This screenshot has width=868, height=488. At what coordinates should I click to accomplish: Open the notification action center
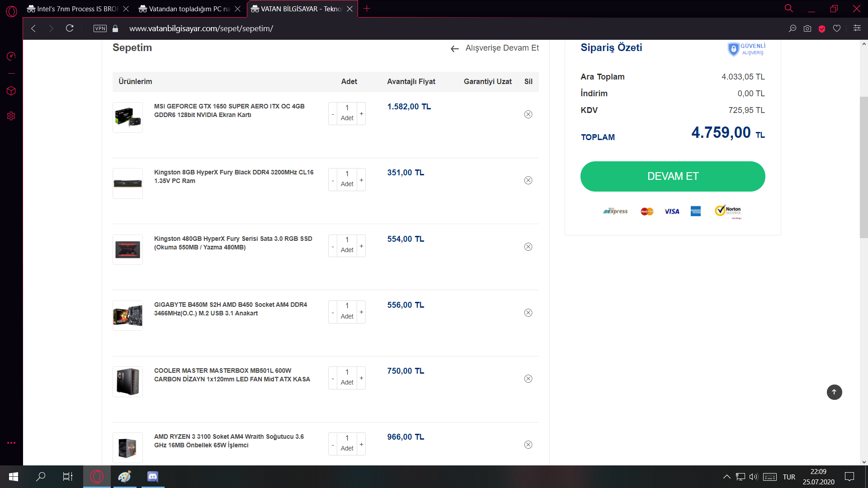click(849, 477)
